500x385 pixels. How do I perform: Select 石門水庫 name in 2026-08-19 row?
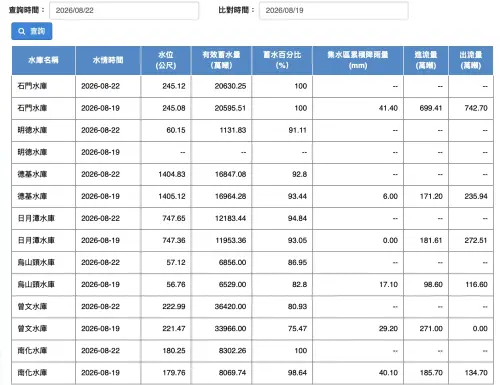(x=32, y=108)
